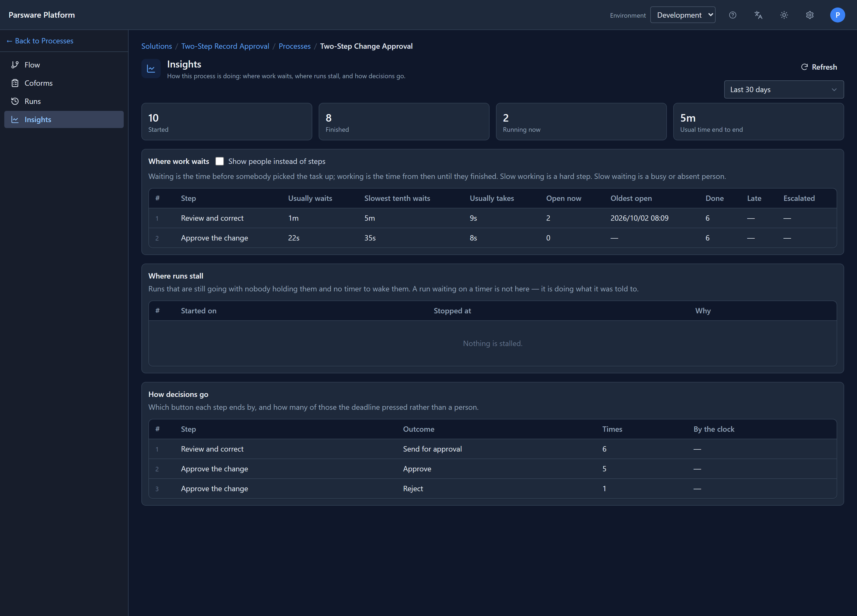Open the Processes breadcrumb link
The image size is (857, 616).
294,46
